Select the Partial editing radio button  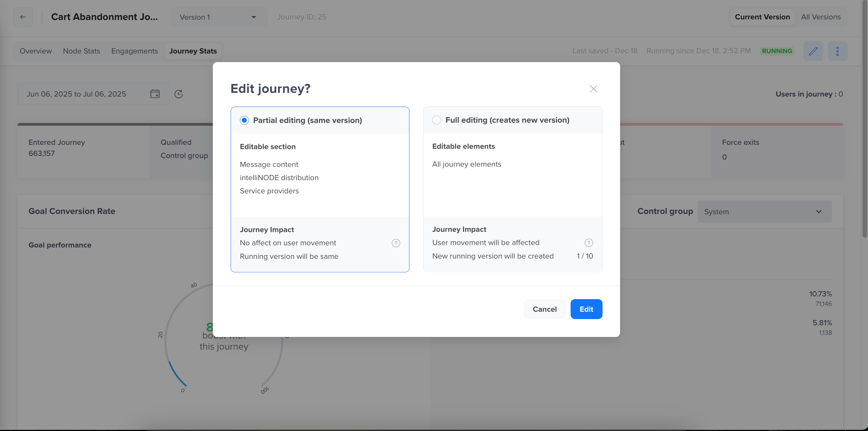click(x=244, y=120)
